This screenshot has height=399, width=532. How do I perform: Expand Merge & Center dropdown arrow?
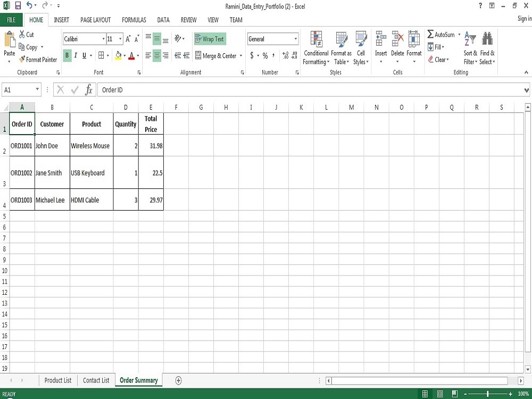click(241, 55)
